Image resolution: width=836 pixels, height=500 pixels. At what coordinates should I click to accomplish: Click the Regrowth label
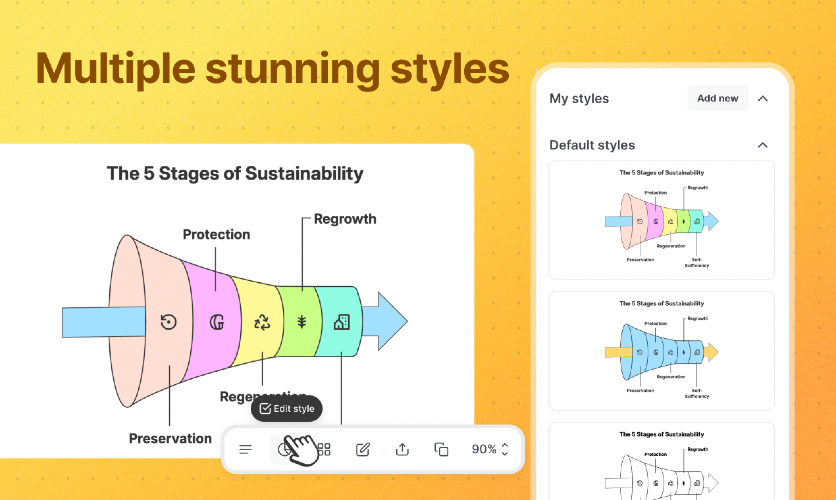[x=345, y=219]
